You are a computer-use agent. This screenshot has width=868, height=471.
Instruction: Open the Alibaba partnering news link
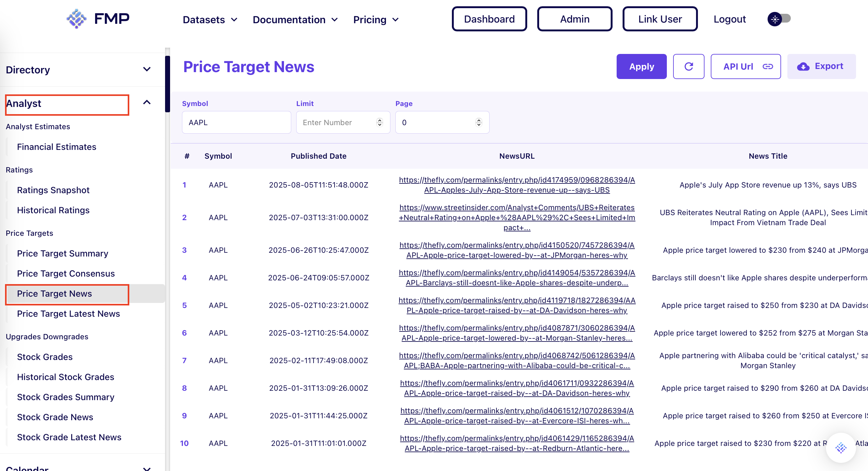coord(517,361)
